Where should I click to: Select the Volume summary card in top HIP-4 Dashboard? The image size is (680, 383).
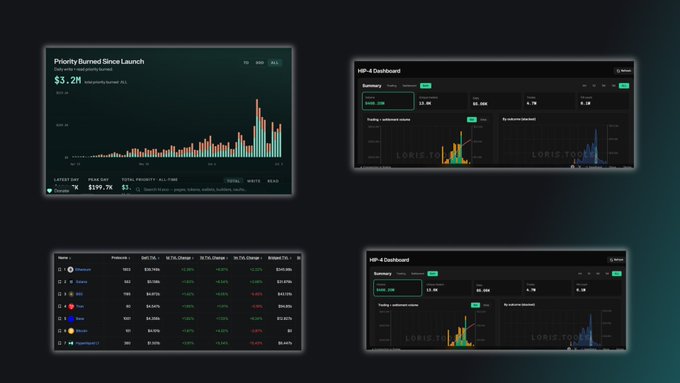pyautogui.click(x=388, y=101)
